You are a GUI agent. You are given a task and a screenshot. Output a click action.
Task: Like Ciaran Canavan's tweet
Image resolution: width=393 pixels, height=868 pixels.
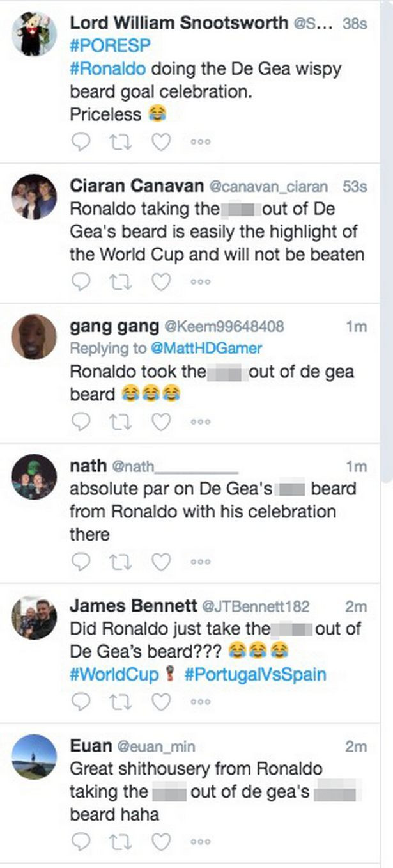[x=161, y=281]
